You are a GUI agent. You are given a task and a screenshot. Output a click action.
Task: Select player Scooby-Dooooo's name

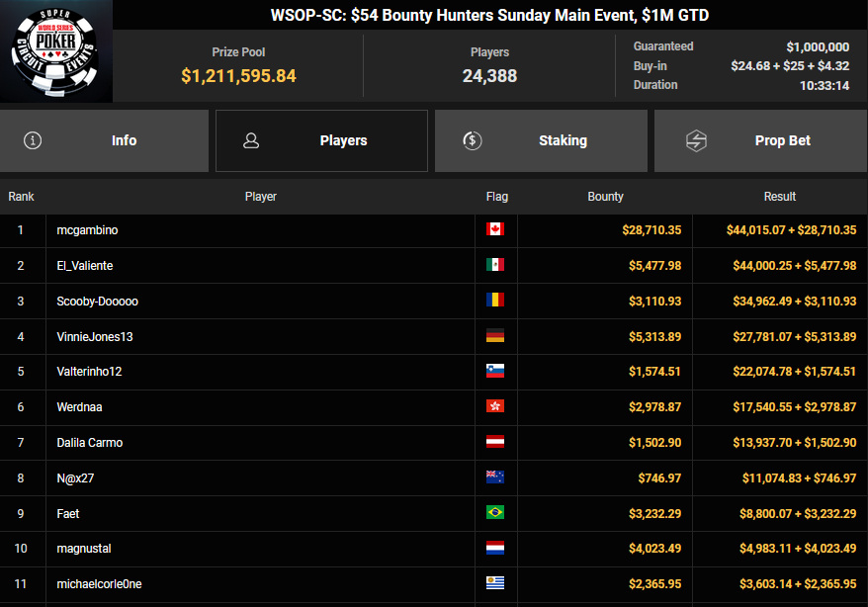click(98, 301)
